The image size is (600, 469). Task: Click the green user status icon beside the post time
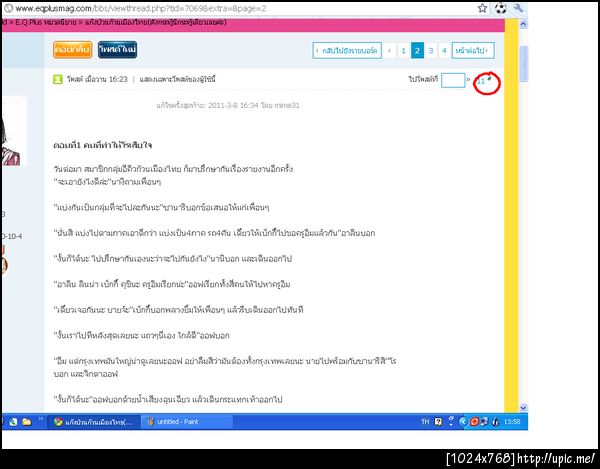(x=58, y=80)
